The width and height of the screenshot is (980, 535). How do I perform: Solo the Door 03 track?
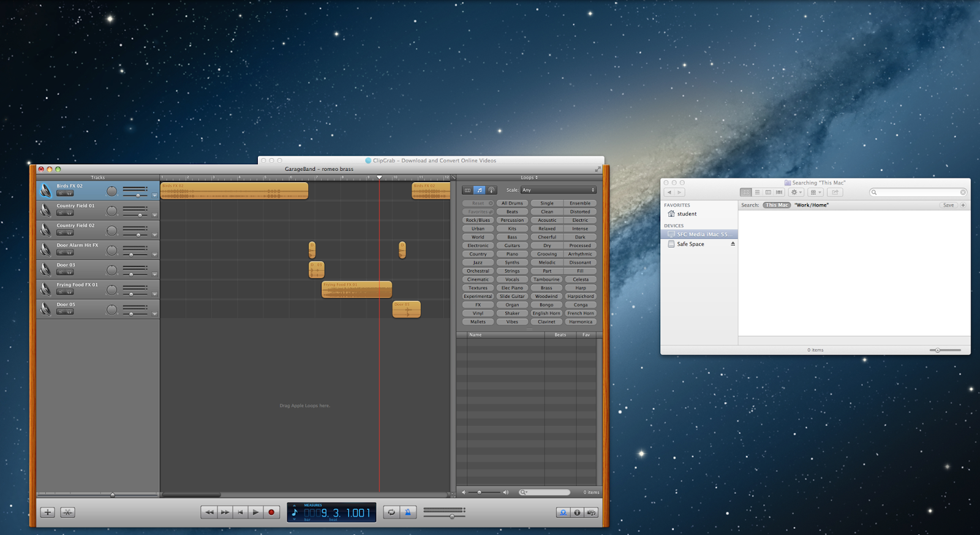tap(69, 272)
